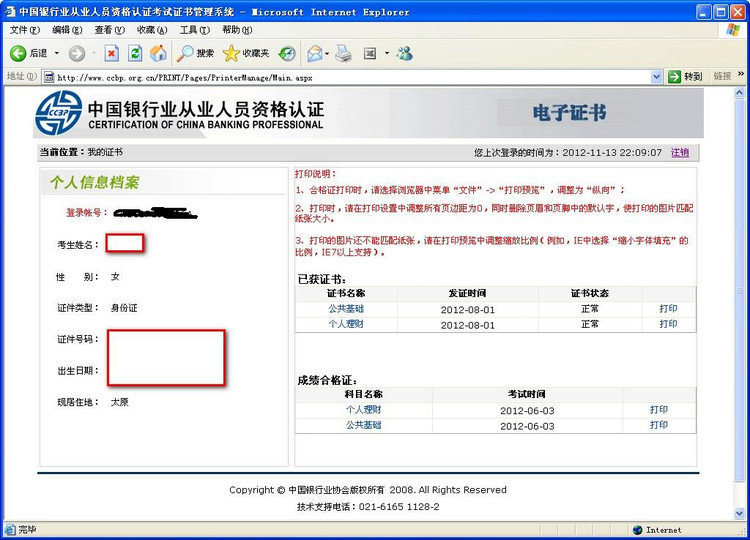Click the History toolbar icon
This screenshot has width=750, height=540.
[x=287, y=53]
